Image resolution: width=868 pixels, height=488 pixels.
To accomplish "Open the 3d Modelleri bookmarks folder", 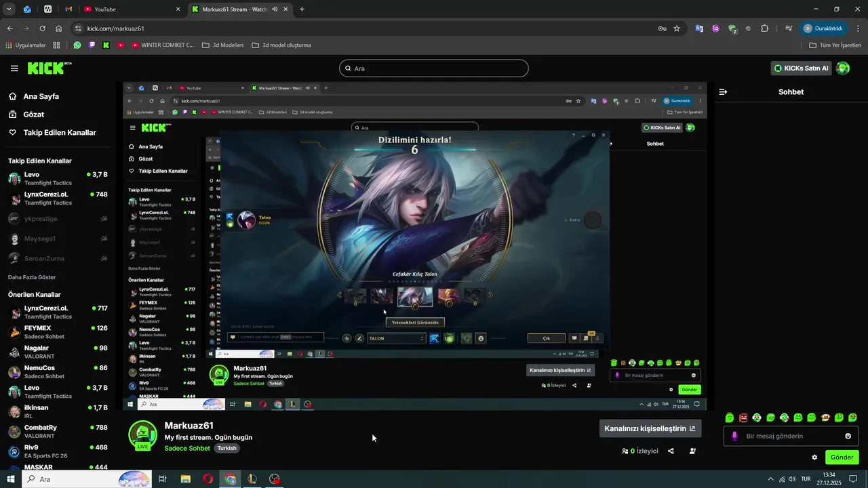I will click(x=222, y=45).
